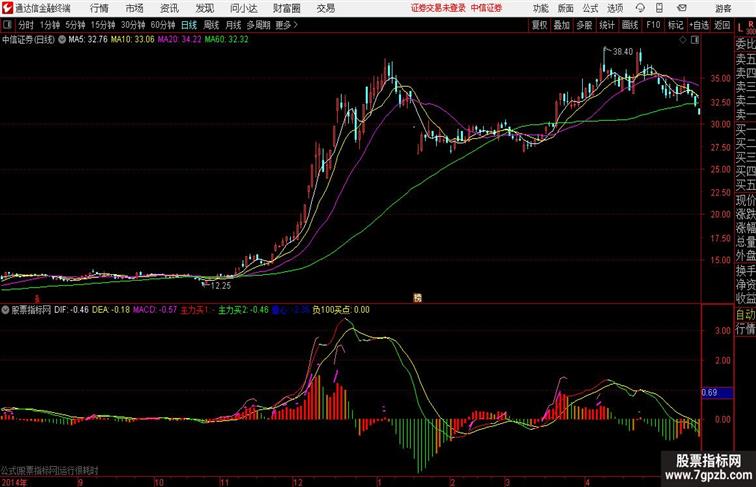This screenshot has width=756, height=487.
Task: Open the 公式 menu
Action: tap(590, 8)
